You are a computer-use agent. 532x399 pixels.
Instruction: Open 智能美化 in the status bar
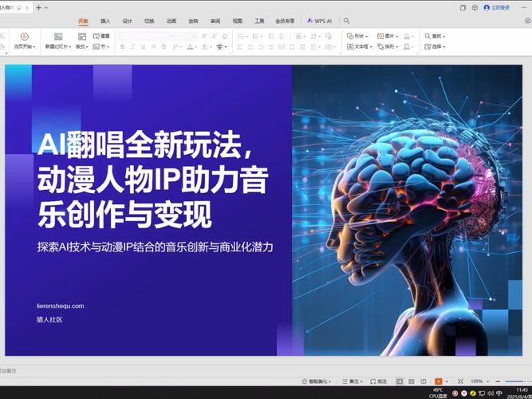317,381
